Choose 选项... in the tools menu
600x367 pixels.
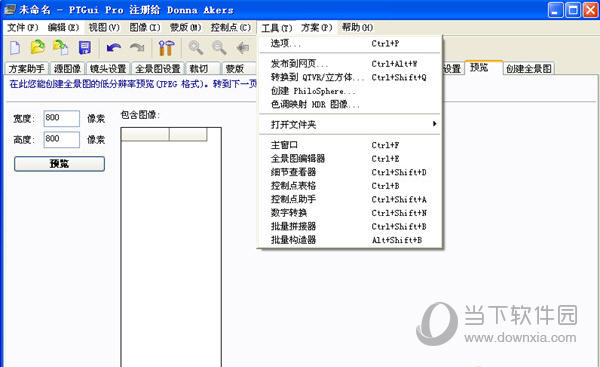(350, 44)
